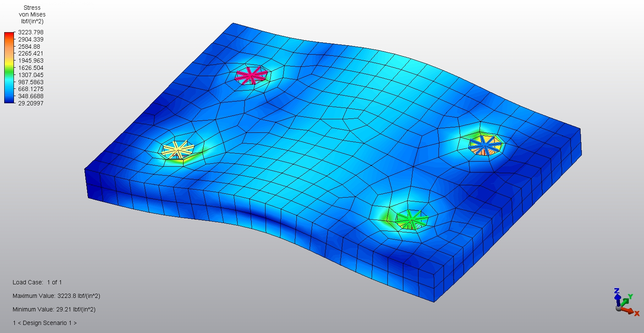This screenshot has height=333, width=644.
Task: Click the green spider constraint near the front edge
Action: click(411, 219)
